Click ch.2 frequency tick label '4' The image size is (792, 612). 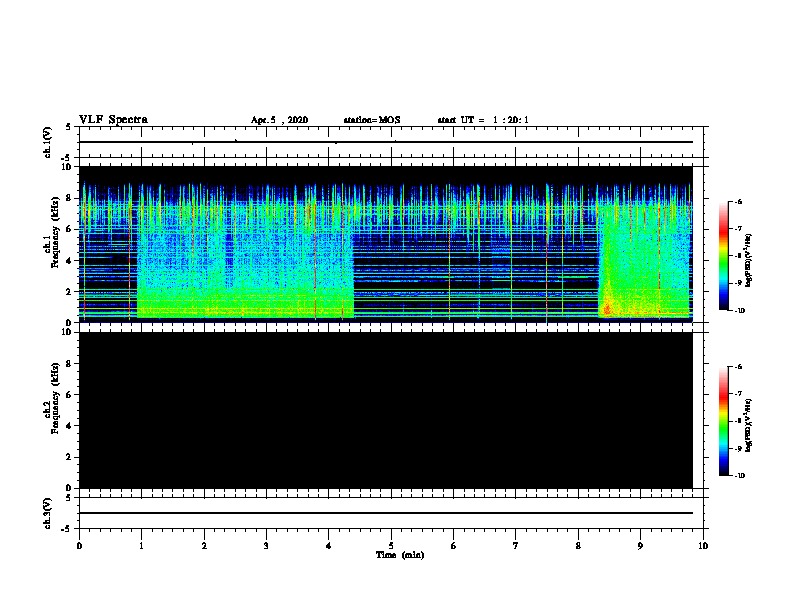(x=69, y=426)
